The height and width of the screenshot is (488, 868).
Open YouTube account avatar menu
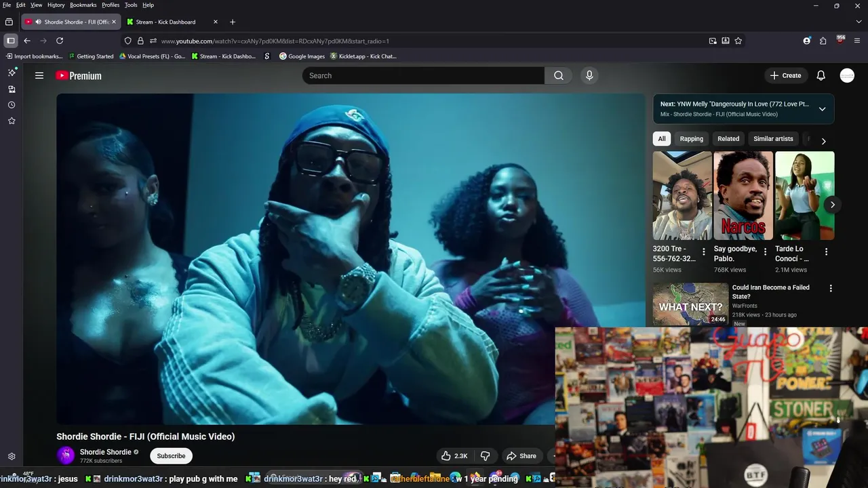click(x=847, y=75)
